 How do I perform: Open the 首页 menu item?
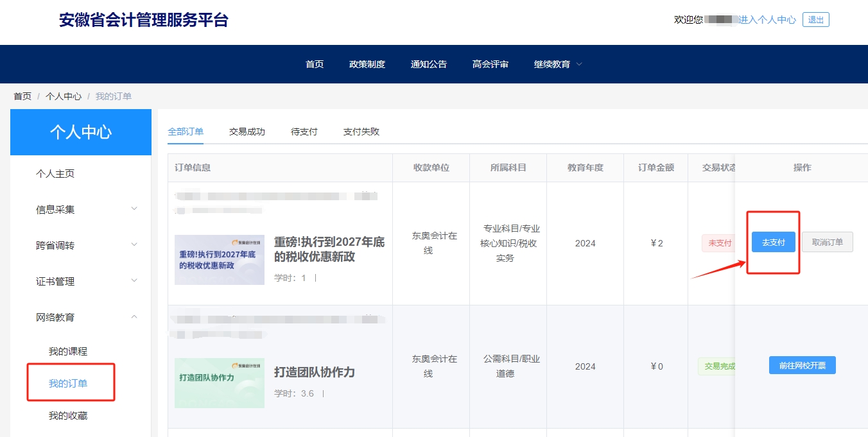[315, 64]
